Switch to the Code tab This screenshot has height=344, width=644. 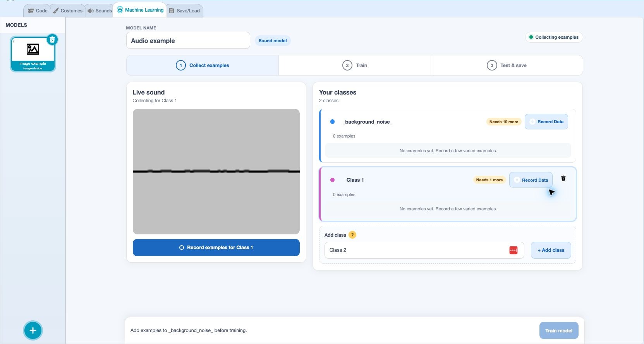pyautogui.click(x=38, y=11)
